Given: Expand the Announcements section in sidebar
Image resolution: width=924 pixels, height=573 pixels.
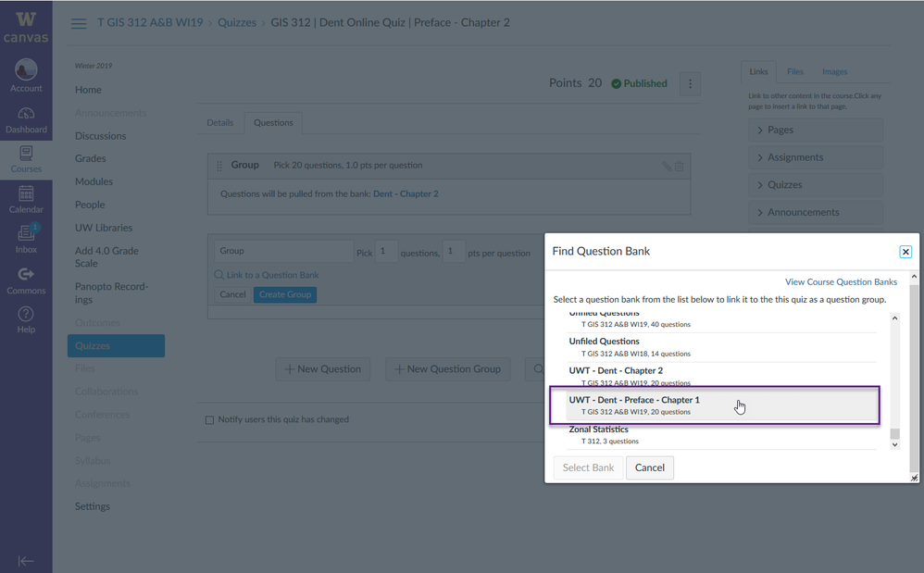Looking at the screenshot, I should coord(815,212).
